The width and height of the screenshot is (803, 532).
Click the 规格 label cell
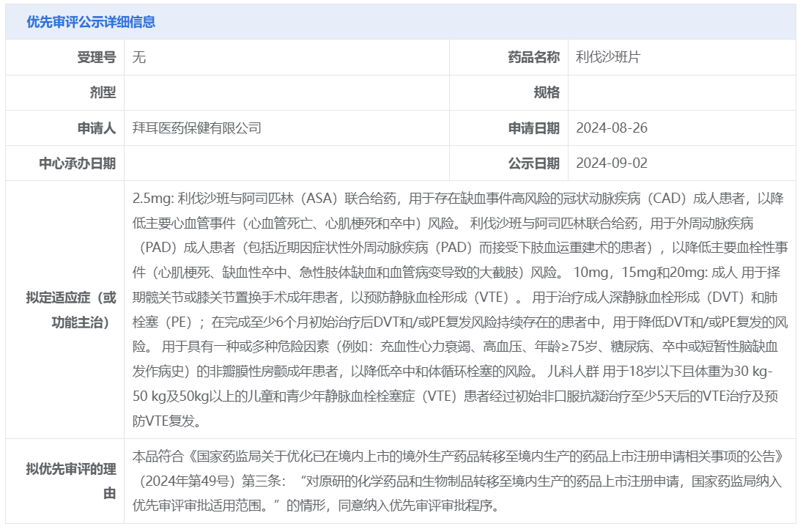508,92
